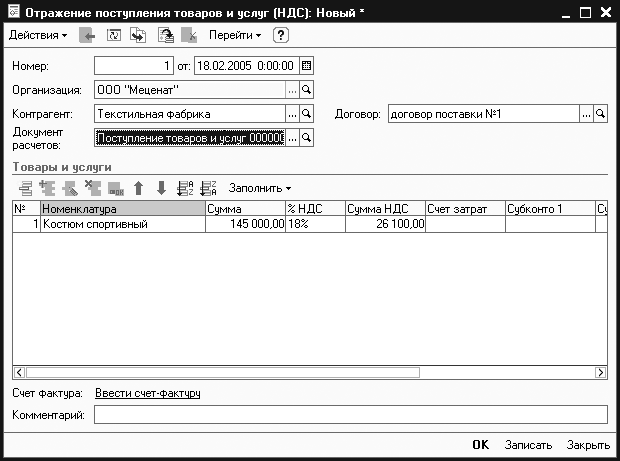The width and height of the screenshot is (620, 461).
Task: Click the Контрагент field Текстильная фабрика
Action: tap(189, 114)
